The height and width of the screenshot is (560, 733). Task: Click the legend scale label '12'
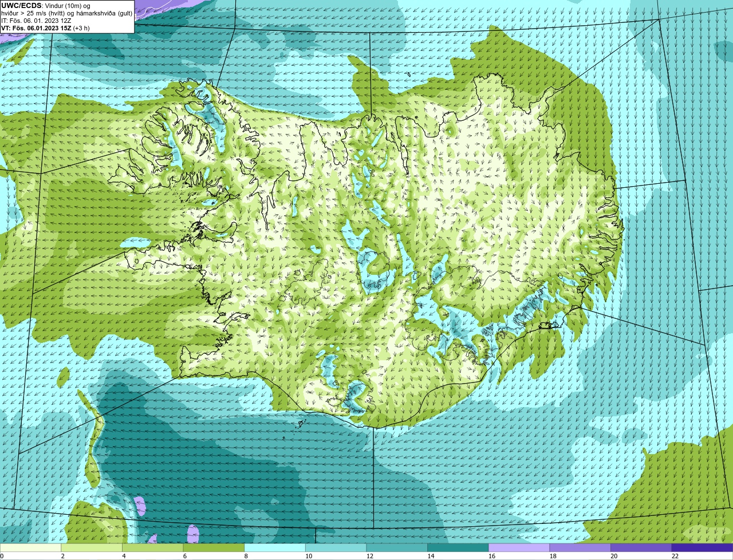369,556
